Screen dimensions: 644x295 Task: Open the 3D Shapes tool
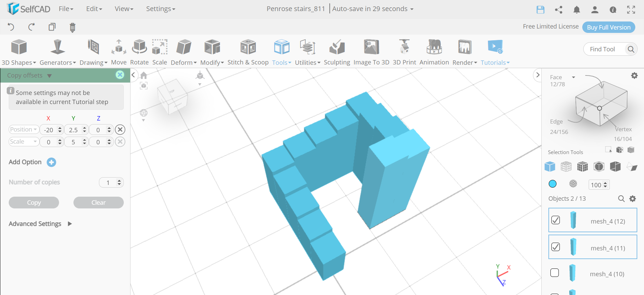(19, 52)
